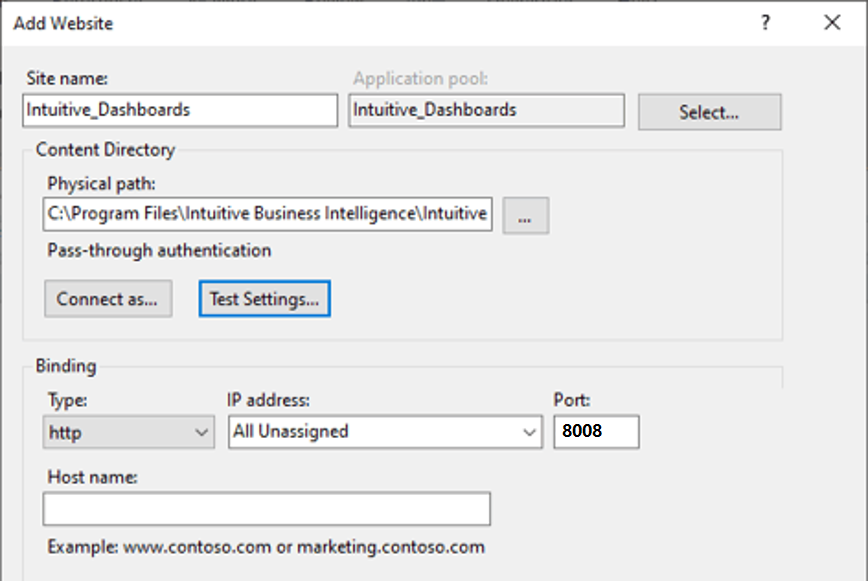The height and width of the screenshot is (581, 868).
Task: Click the IP address: label
Action: pos(268,400)
